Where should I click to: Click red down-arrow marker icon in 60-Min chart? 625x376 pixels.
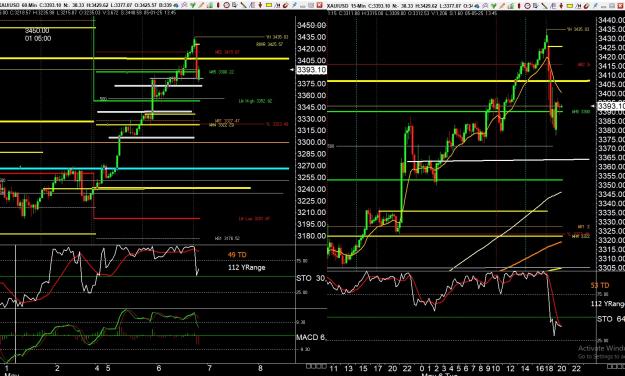[x=260, y=5]
